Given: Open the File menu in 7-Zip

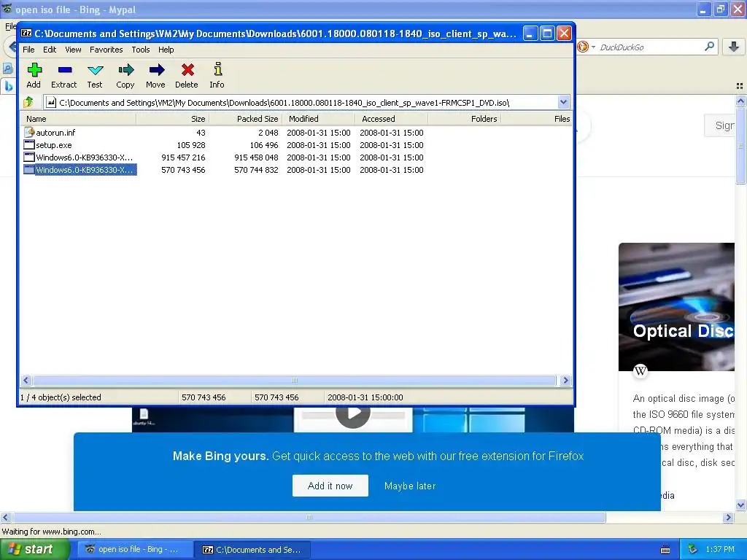Looking at the screenshot, I should (x=28, y=50).
